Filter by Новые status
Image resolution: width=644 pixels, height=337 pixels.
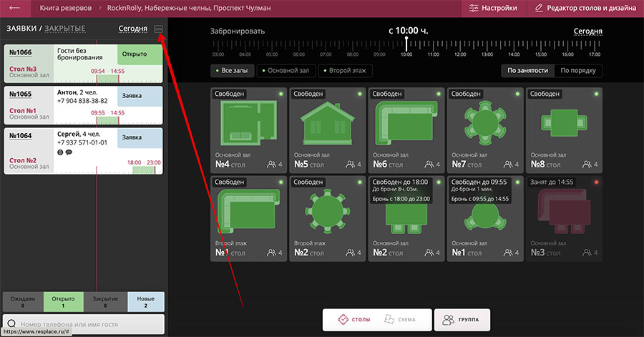click(146, 302)
